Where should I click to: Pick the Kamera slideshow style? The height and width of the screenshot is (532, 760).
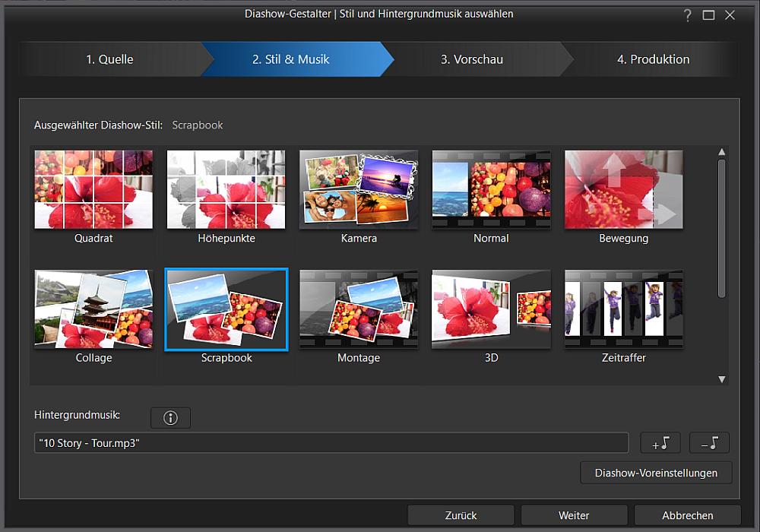pos(359,190)
